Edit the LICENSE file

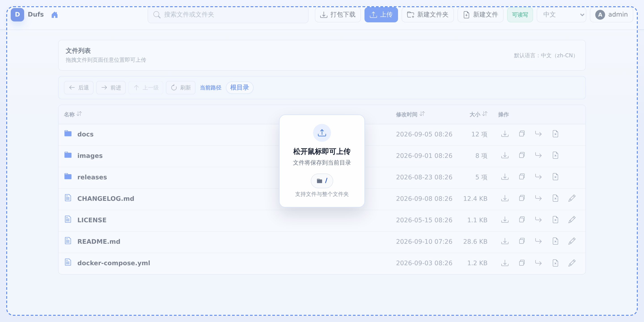(572, 220)
